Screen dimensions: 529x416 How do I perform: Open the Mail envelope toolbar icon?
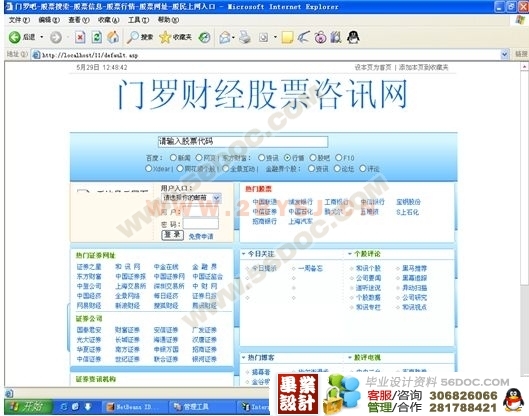(x=225, y=37)
